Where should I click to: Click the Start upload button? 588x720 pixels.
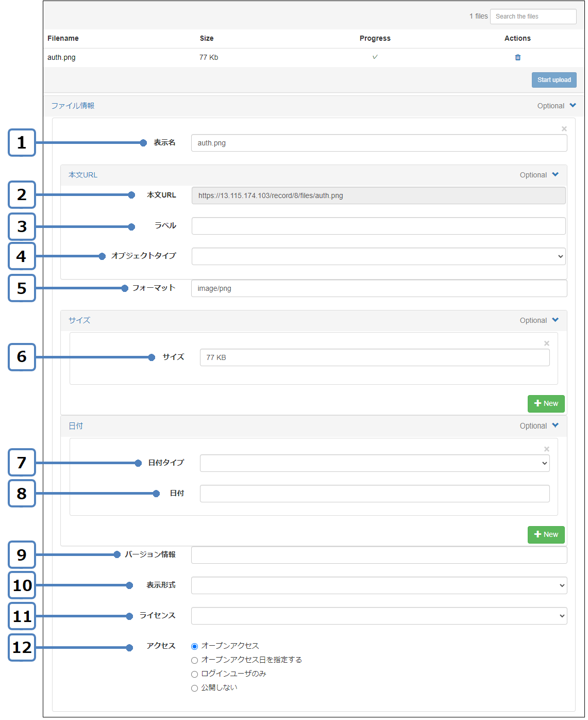(x=553, y=80)
